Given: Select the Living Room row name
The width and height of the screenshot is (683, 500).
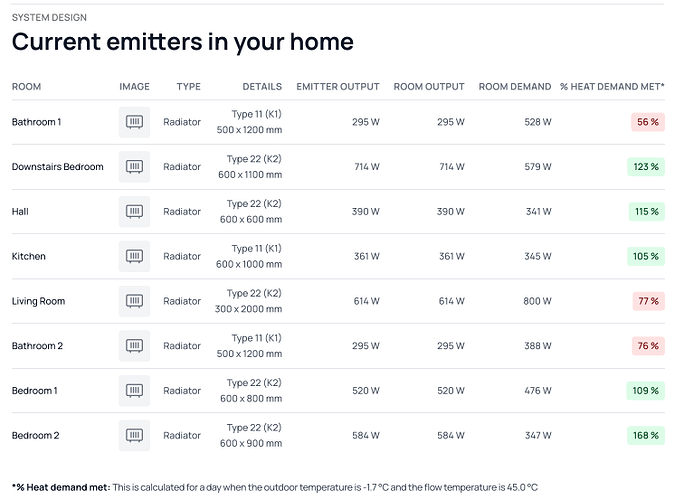Looking at the screenshot, I should pyautogui.click(x=39, y=301).
